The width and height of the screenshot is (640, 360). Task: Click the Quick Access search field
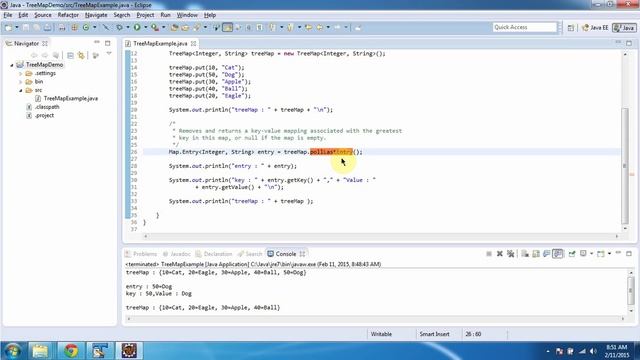coord(524,27)
